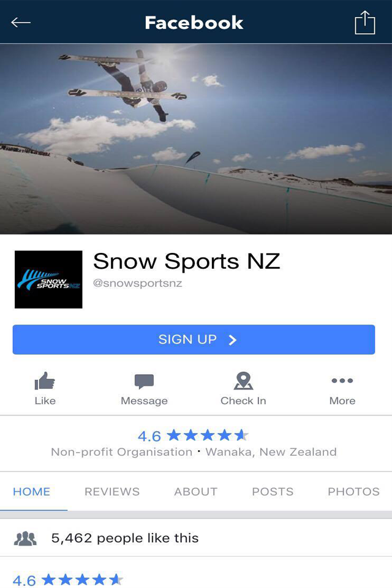
Task: Click the 4.6 star rating under actions
Action: pyautogui.click(x=193, y=435)
